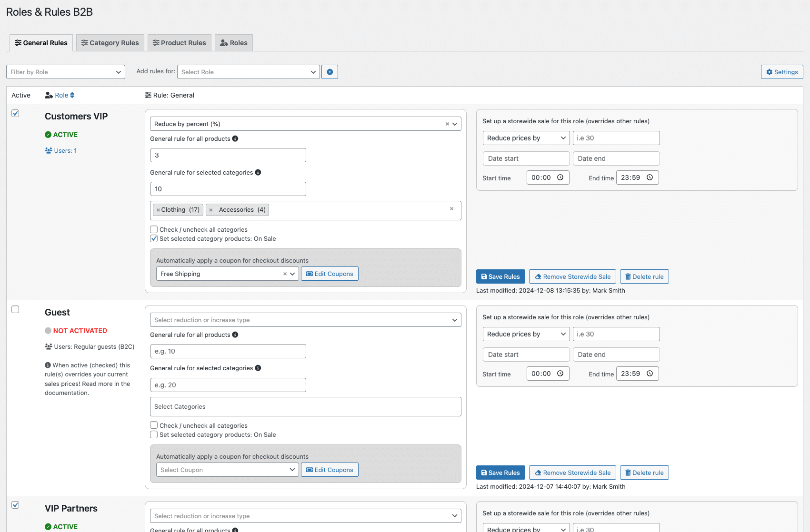This screenshot has height=532, width=810.
Task: Click Guest Date start field
Action: coord(526,355)
